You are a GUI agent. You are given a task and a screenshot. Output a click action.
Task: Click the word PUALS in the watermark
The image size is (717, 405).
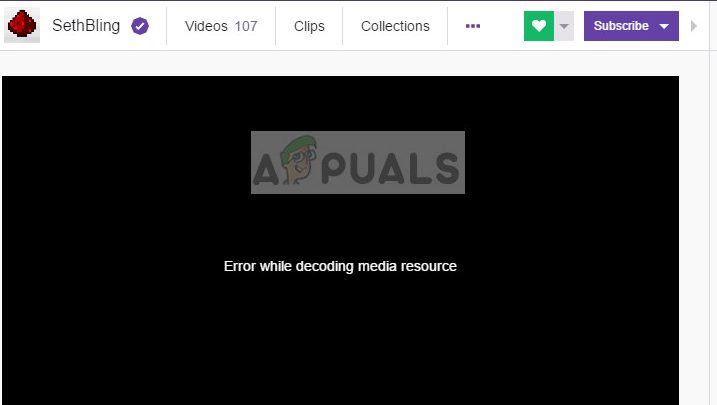tap(390, 168)
